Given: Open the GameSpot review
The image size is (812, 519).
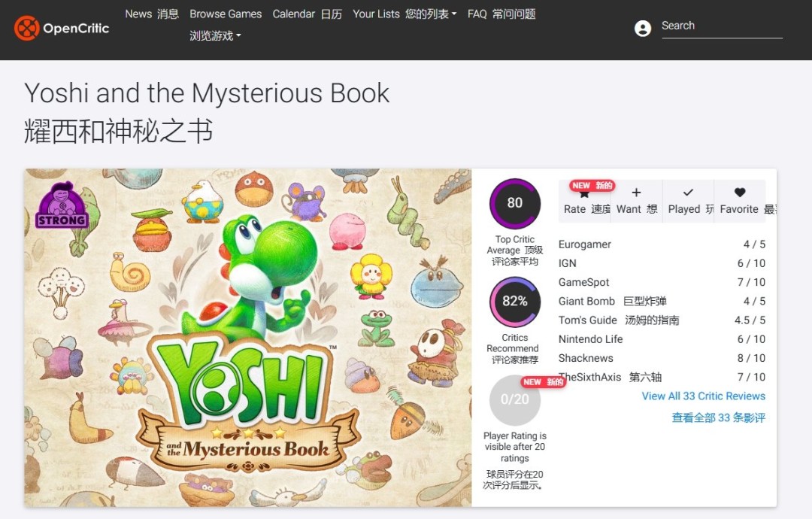Looking at the screenshot, I should (583, 282).
